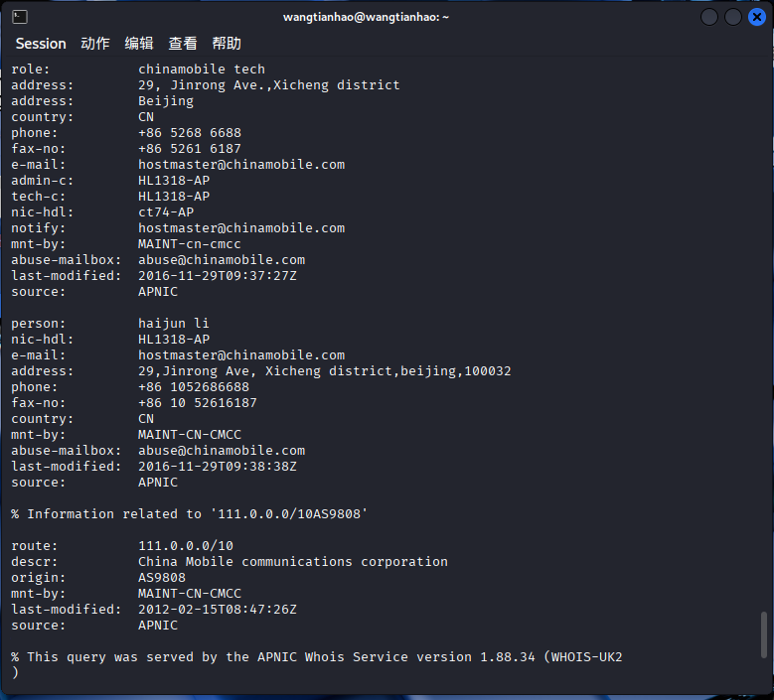Image resolution: width=774 pixels, height=700 pixels.
Task: Open the 帮助 menu
Action: [227, 44]
